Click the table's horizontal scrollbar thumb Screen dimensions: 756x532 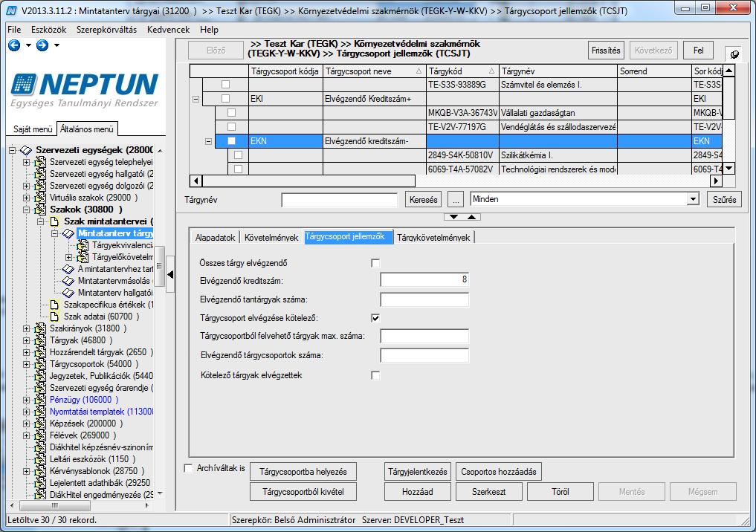tap(308, 181)
